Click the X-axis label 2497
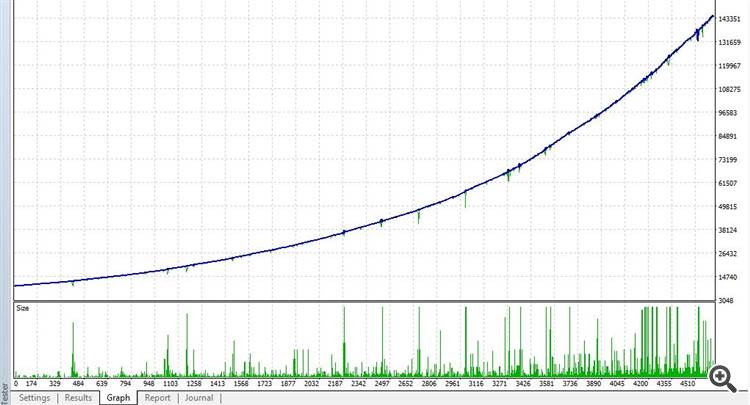750x405 pixels. pos(382,383)
